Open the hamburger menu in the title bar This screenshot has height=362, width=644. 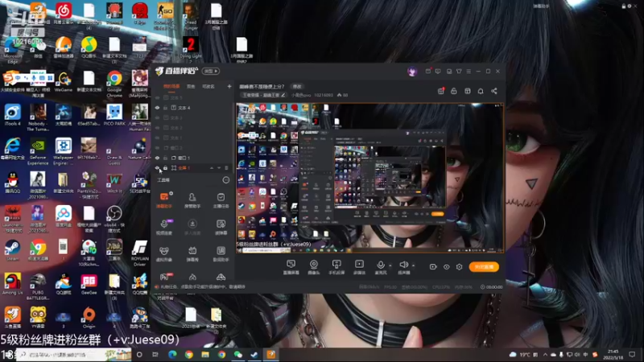click(x=469, y=72)
